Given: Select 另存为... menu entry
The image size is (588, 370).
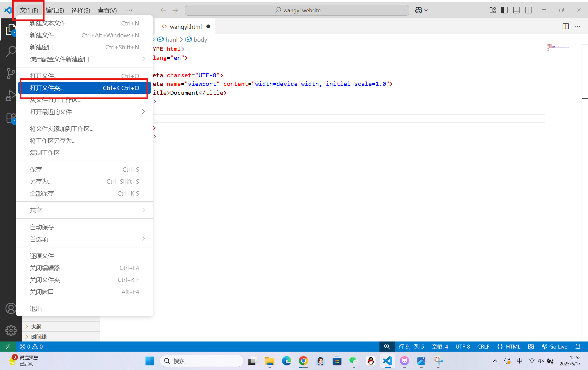Looking at the screenshot, I should click(x=85, y=181).
